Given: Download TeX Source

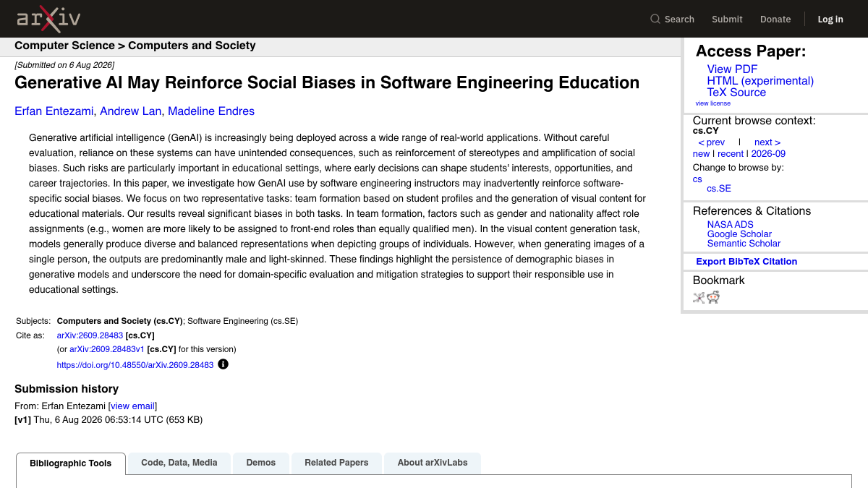Looking at the screenshot, I should (736, 93).
